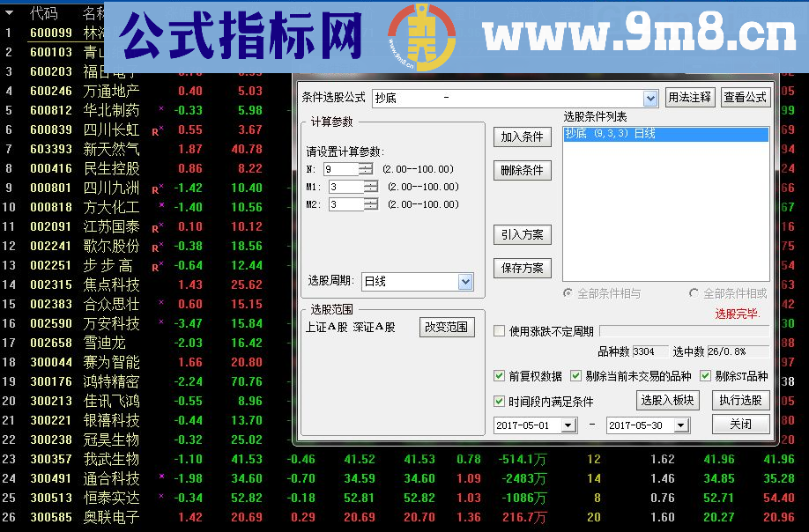Toggle the 剔除ST品种 checkbox
The height and width of the screenshot is (532, 809).
coord(705,376)
